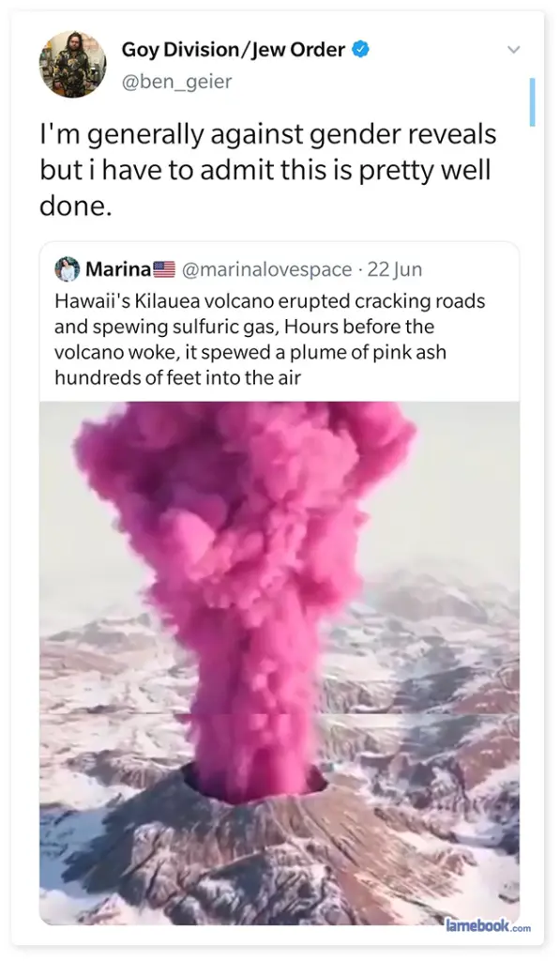
Task: Click the lamebook.com watermark
Action: click(488, 925)
